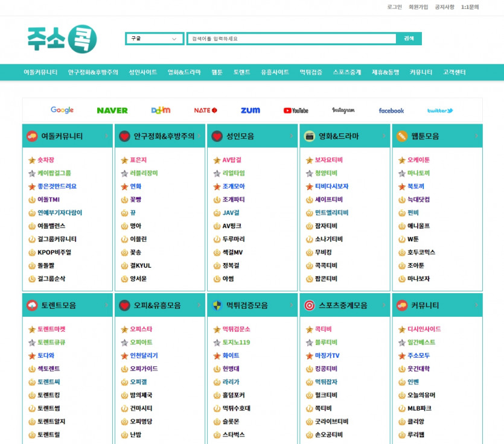The image size is (504, 444).
Task: Click the Instagram logo link
Action: coord(343,110)
